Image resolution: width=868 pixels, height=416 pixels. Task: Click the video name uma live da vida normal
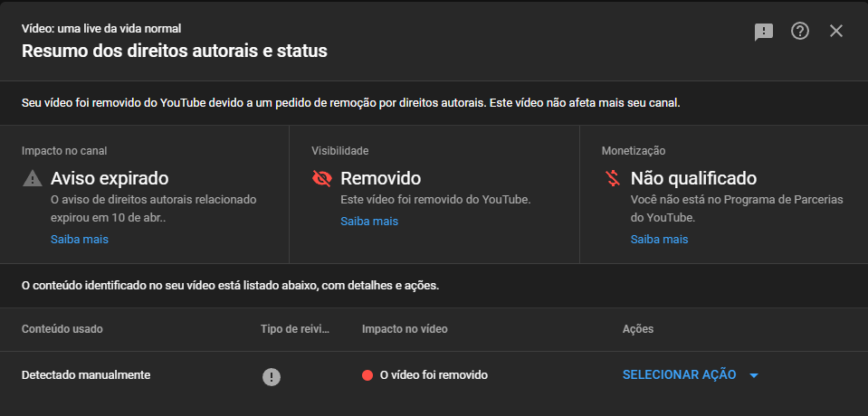101,28
